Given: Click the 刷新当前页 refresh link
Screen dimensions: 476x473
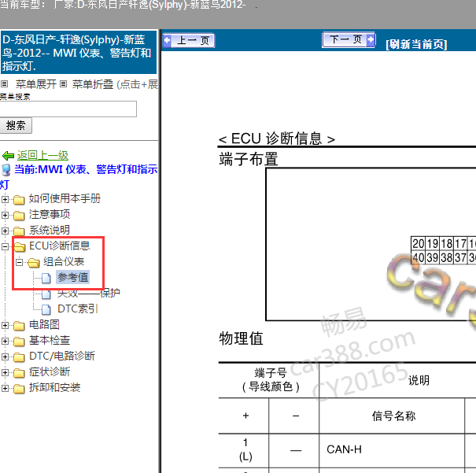Looking at the screenshot, I should [416, 44].
